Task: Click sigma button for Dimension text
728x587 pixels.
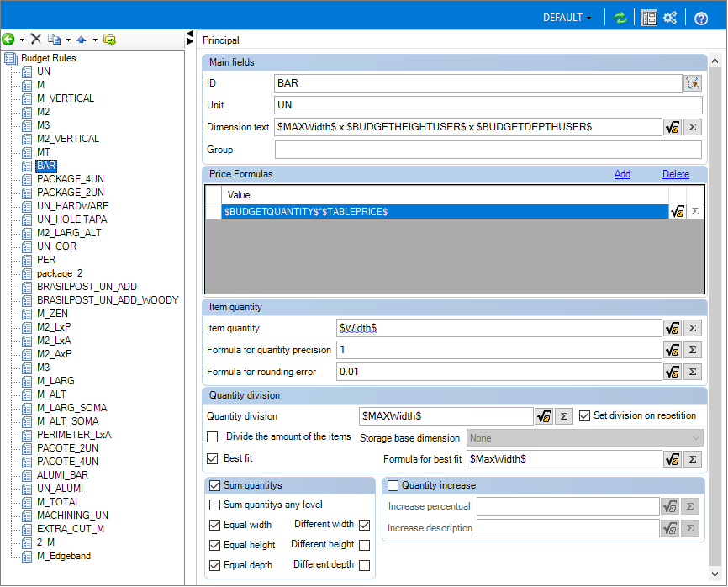Action: (x=692, y=127)
